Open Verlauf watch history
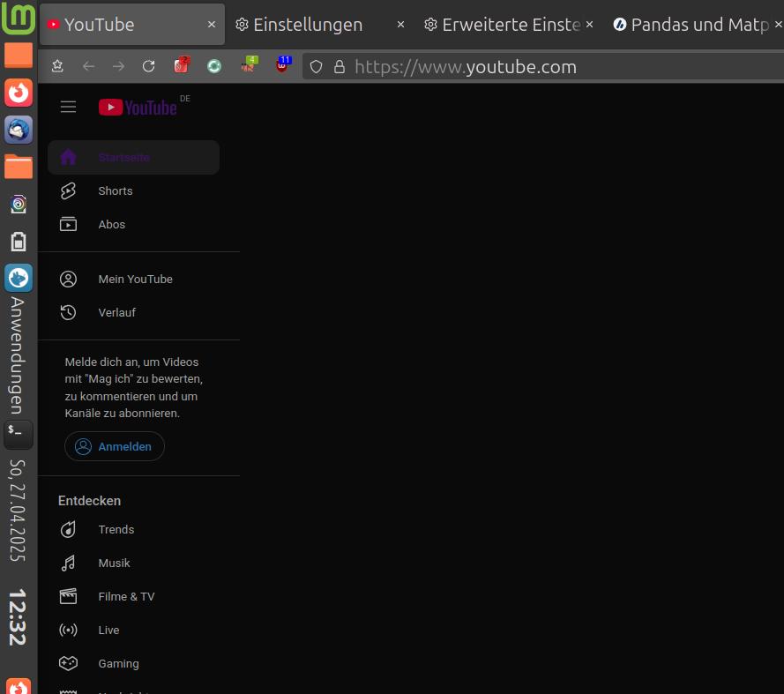This screenshot has width=784, height=694. [x=133, y=312]
